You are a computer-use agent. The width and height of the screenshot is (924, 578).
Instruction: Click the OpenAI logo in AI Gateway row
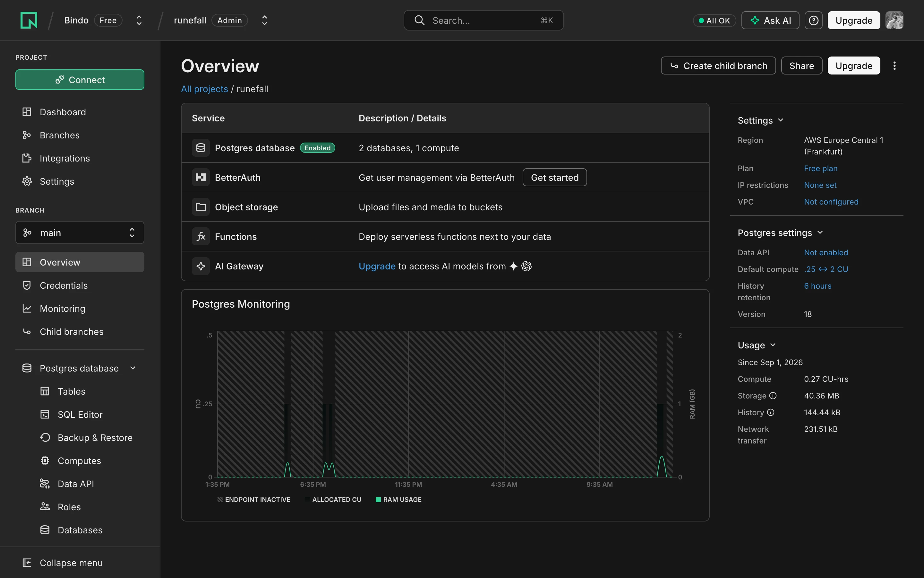[526, 266]
